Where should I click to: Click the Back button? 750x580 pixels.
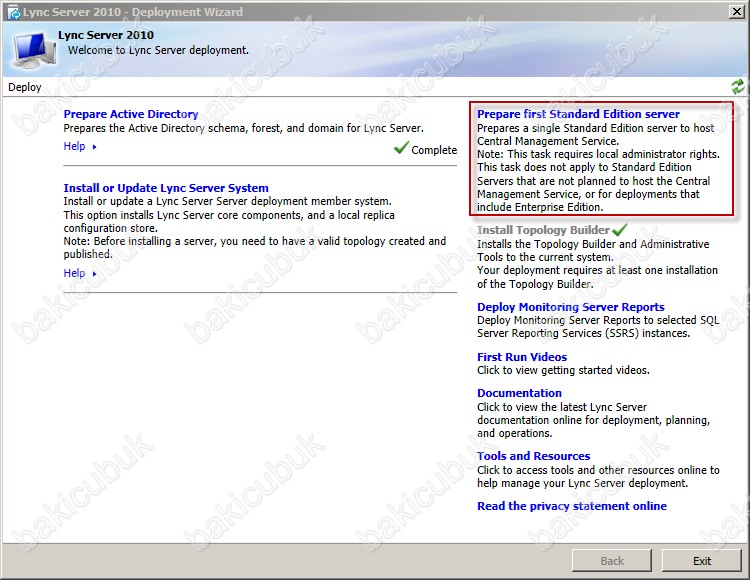point(612,560)
